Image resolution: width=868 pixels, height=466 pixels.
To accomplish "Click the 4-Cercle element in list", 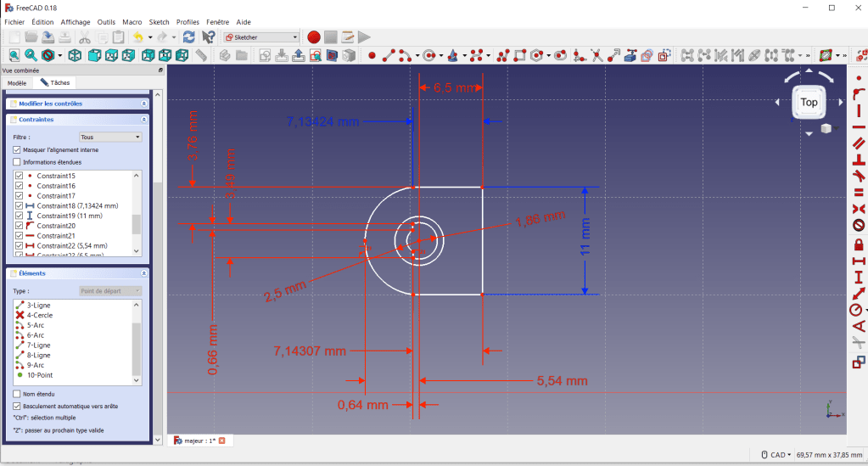I will [x=40, y=315].
